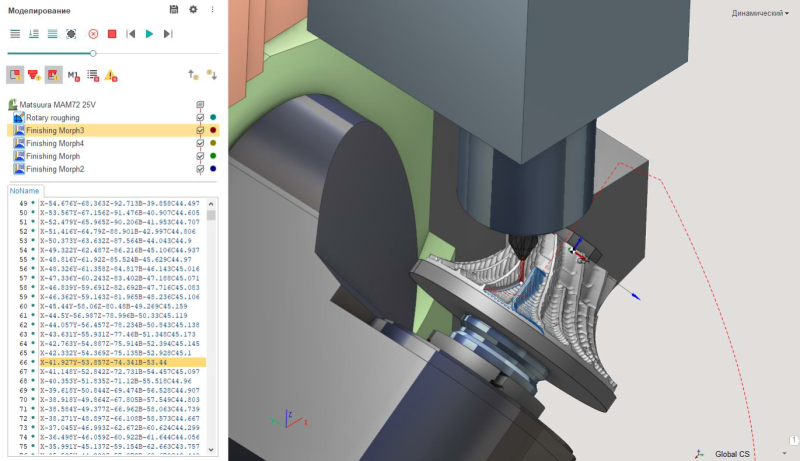Step forward to the next operation

click(x=168, y=34)
